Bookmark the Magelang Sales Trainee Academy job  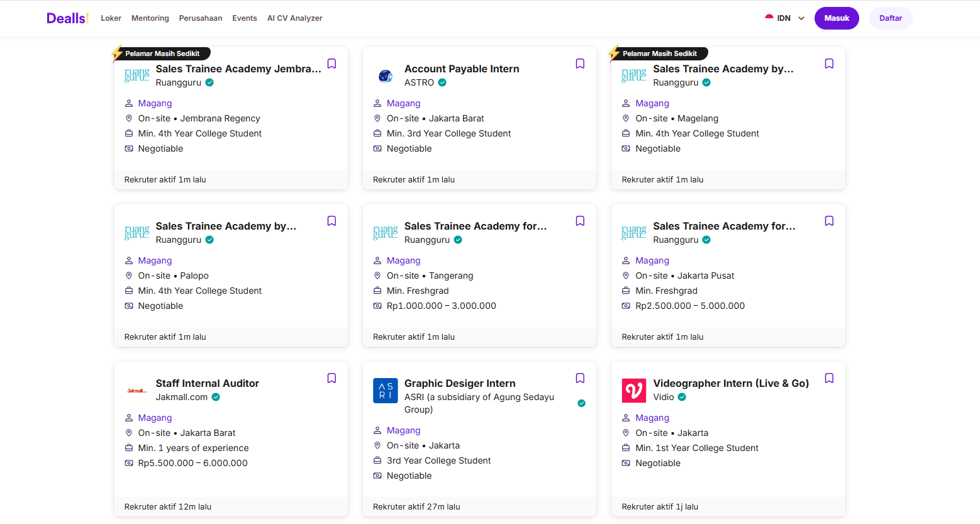click(829, 64)
